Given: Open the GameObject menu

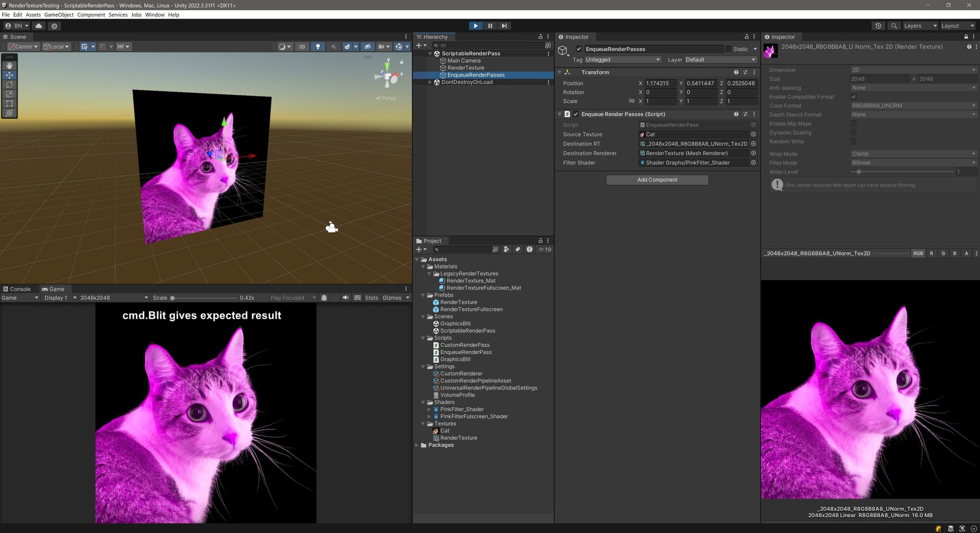Looking at the screenshot, I should point(59,14).
